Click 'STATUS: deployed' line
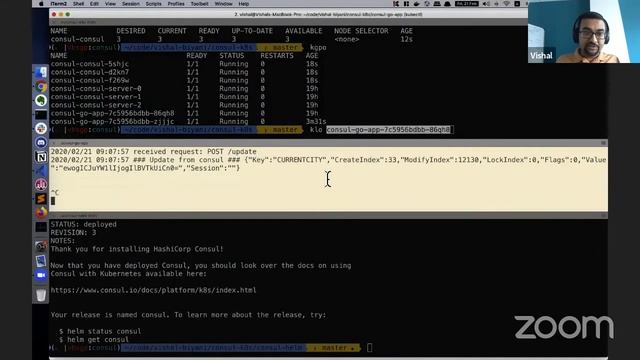 [83, 224]
